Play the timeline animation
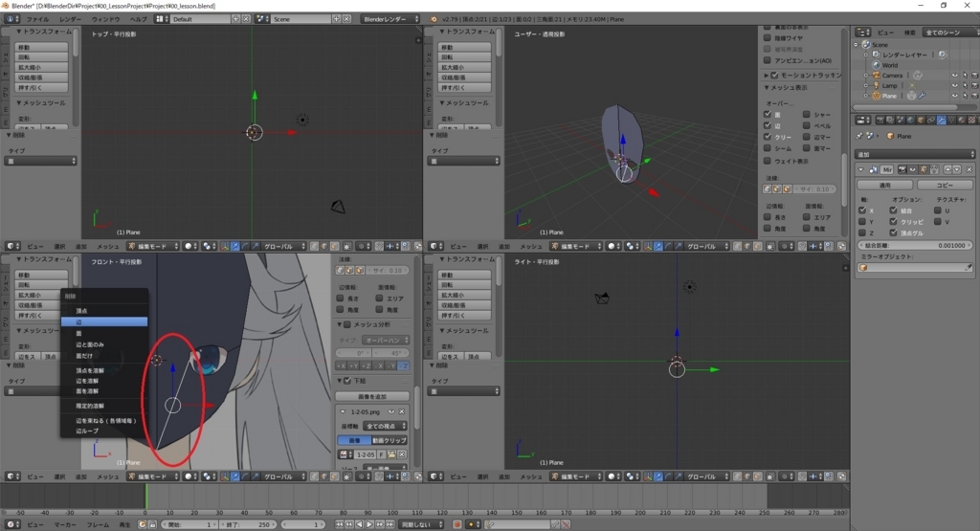This screenshot has width=980, height=531. [x=369, y=524]
